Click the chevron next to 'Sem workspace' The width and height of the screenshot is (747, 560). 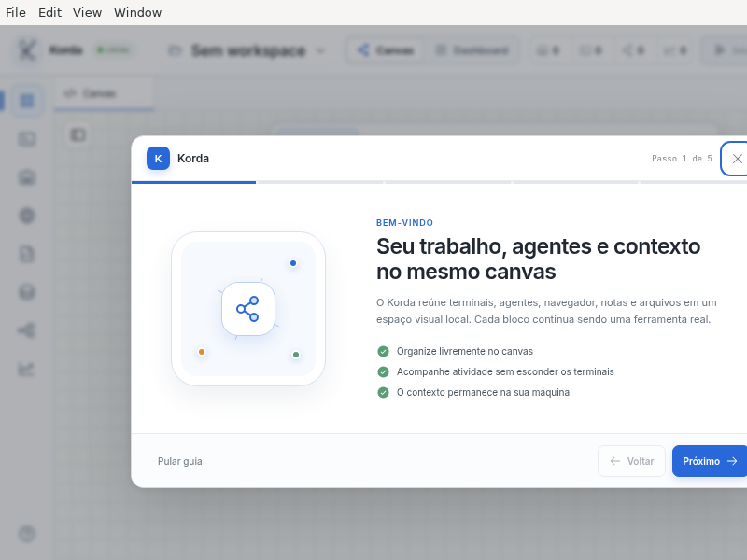point(320,50)
